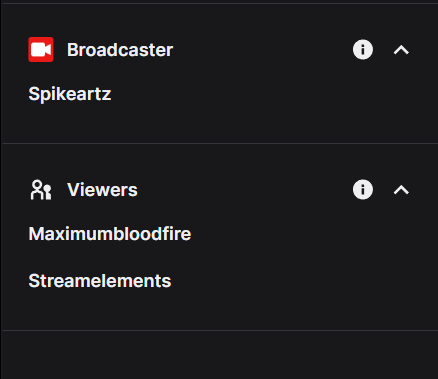This screenshot has height=379, width=438.
Task: Open Spikeartz's user card
Action: point(70,94)
